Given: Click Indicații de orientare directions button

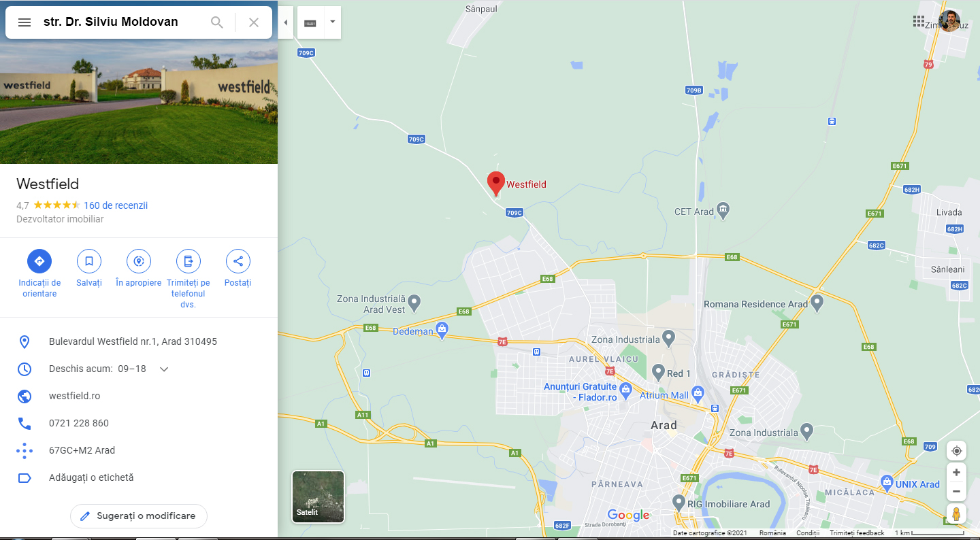Looking at the screenshot, I should (x=39, y=261).
